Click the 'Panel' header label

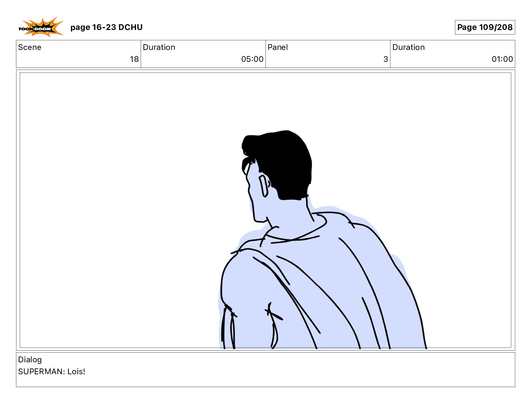278,47
